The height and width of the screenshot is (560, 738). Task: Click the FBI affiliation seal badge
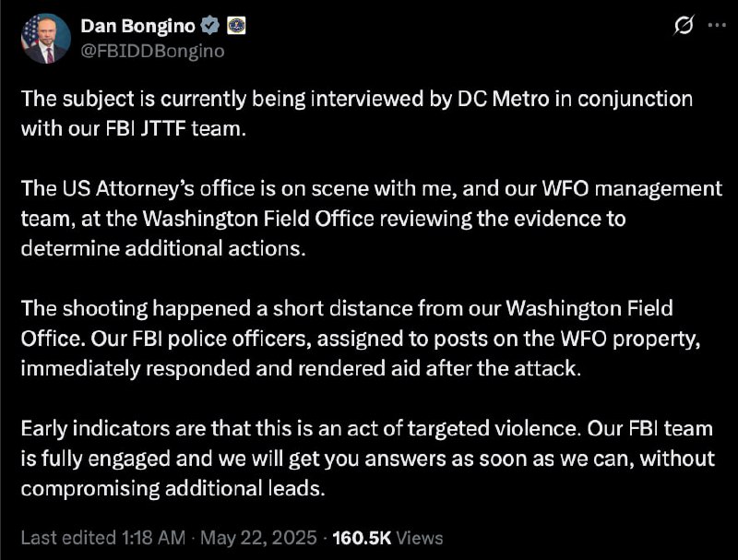coord(236,26)
